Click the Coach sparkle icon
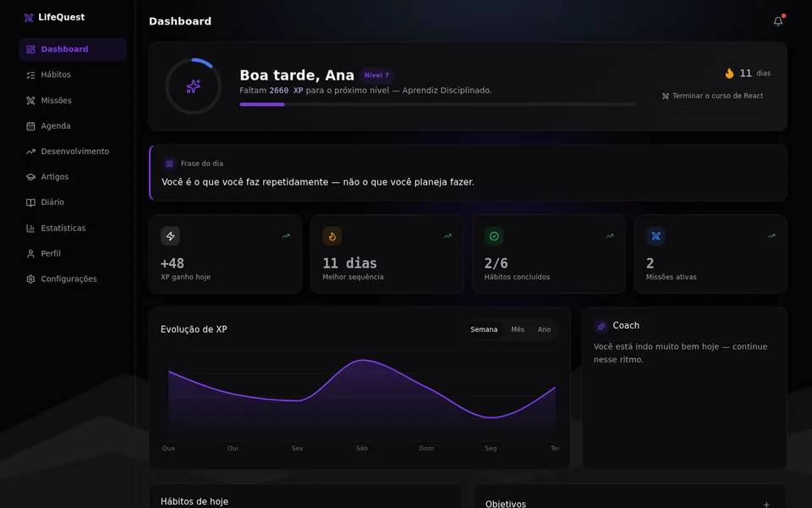Image resolution: width=812 pixels, height=508 pixels. 601,326
